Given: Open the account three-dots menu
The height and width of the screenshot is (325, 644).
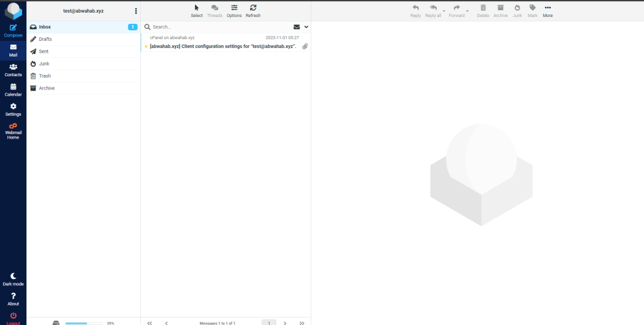Looking at the screenshot, I should click(136, 11).
